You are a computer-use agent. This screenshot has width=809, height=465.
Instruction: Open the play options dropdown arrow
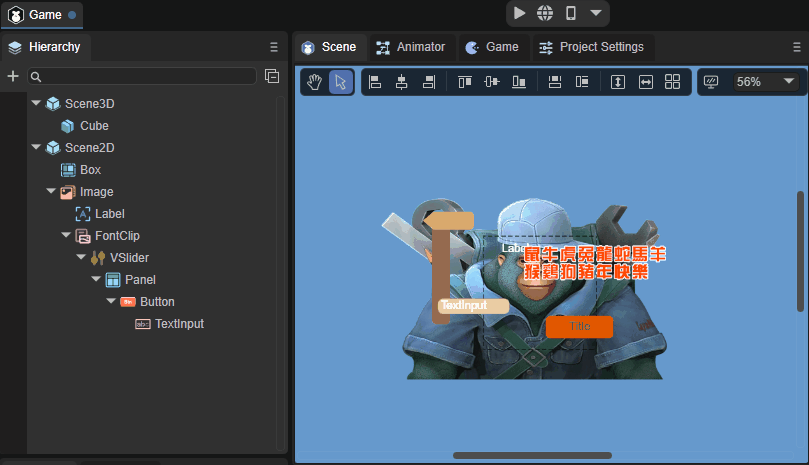click(596, 13)
